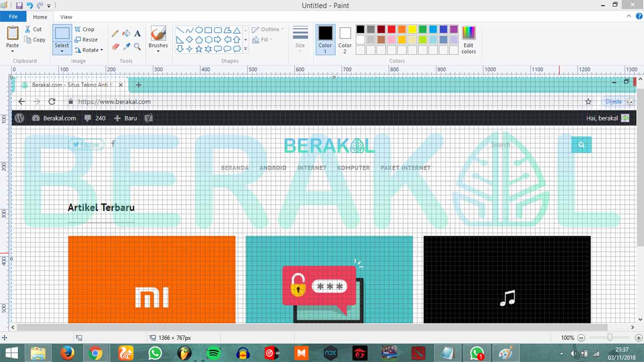Click the zoom in plus button
This screenshot has width=644, height=362.
click(x=639, y=337)
